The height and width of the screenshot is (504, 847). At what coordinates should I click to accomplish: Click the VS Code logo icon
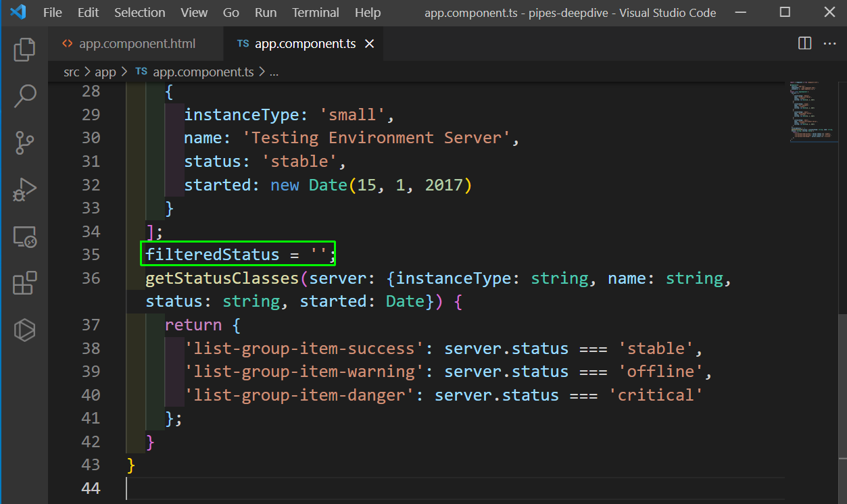18,12
